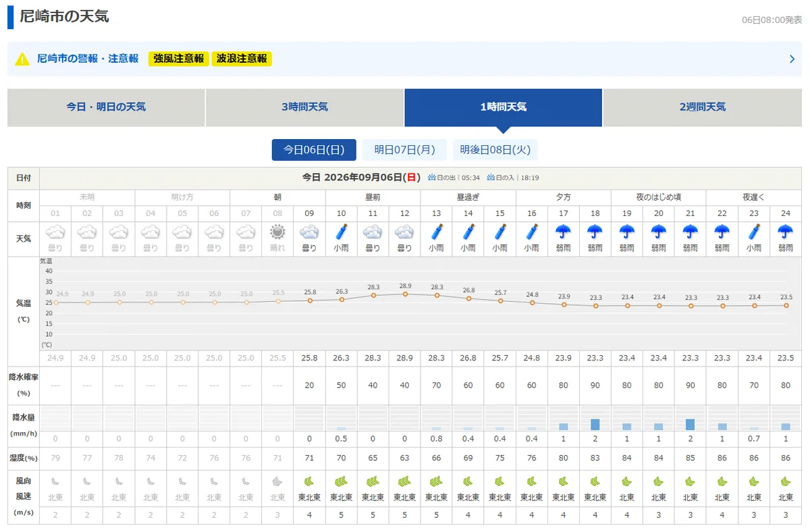Click the 09 o'clock cloudy weather icon

coord(309,232)
